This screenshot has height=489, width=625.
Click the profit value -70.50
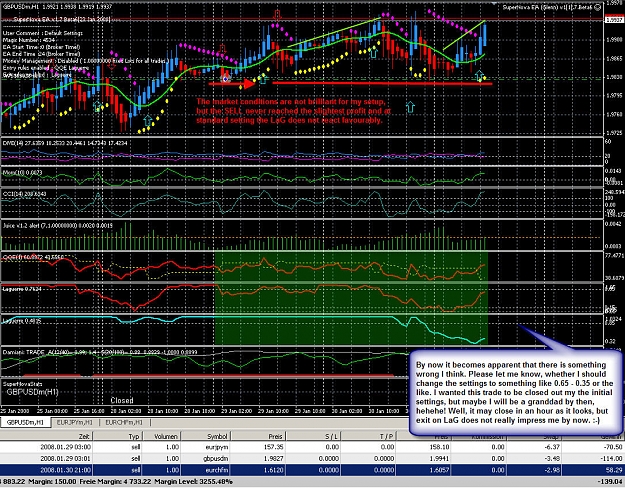click(x=613, y=447)
